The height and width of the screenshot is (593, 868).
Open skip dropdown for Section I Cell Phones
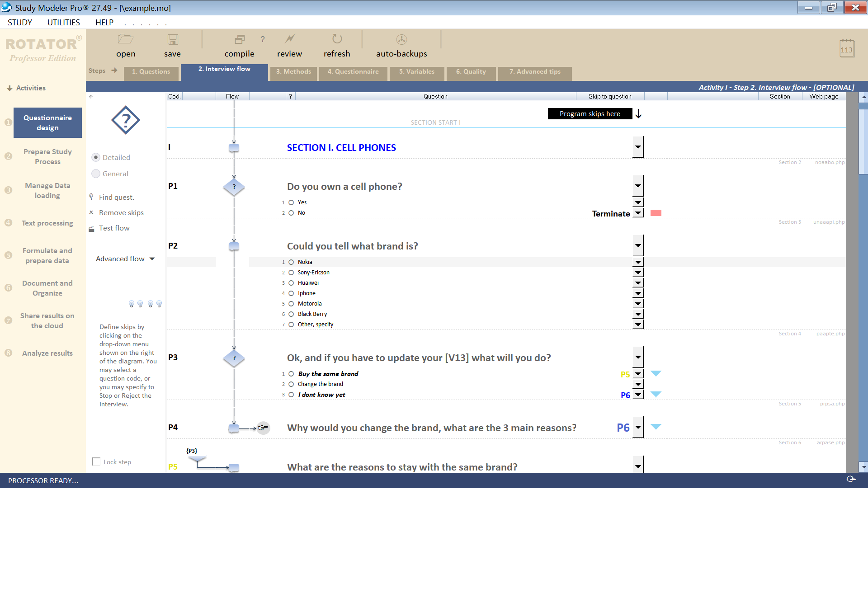[x=638, y=147]
